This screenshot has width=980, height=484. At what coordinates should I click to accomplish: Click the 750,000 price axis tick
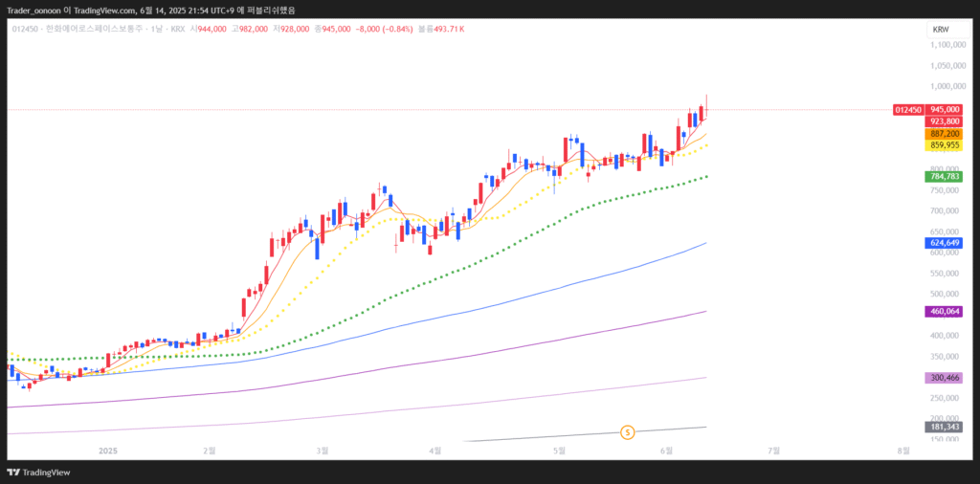tap(947, 190)
